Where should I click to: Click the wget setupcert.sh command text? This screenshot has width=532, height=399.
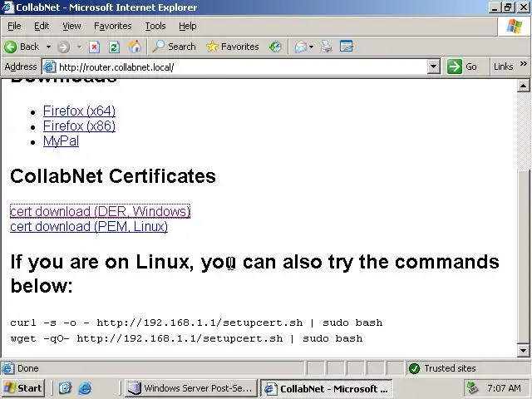coord(186,338)
